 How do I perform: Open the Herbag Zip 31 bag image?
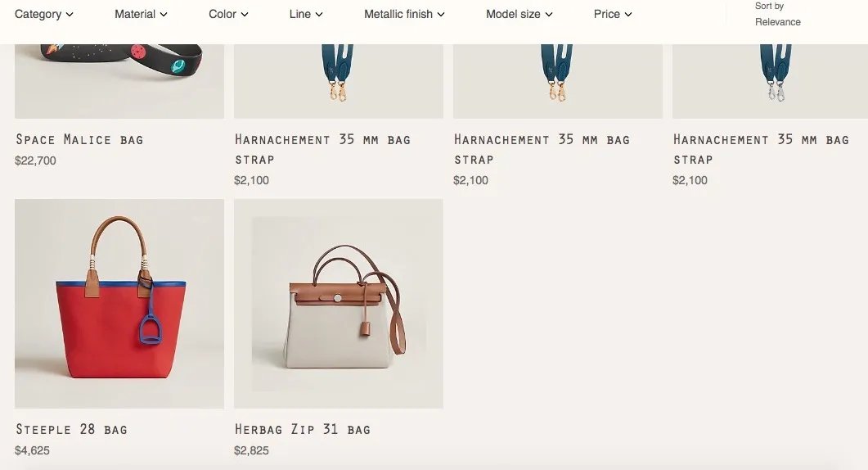[x=339, y=304]
